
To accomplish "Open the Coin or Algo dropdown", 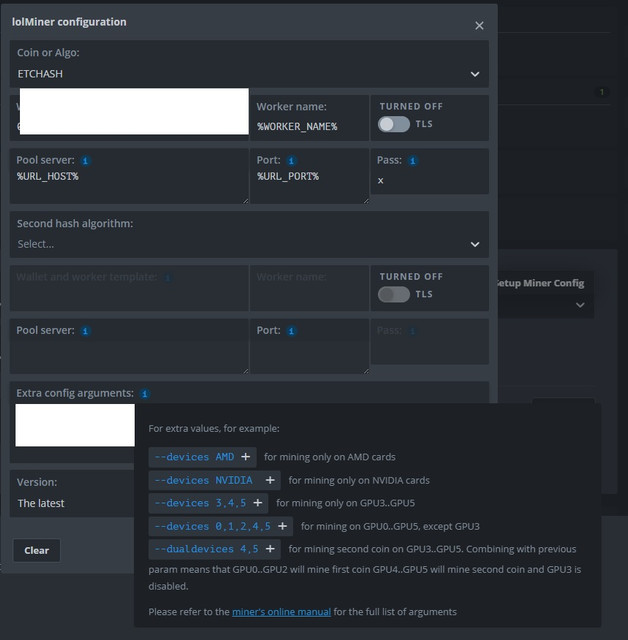I will (x=250, y=73).
